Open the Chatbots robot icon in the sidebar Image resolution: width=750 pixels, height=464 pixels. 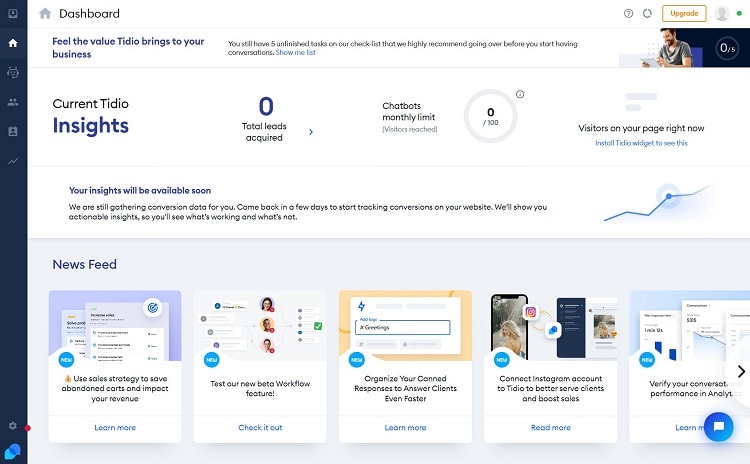pos(13,72)
